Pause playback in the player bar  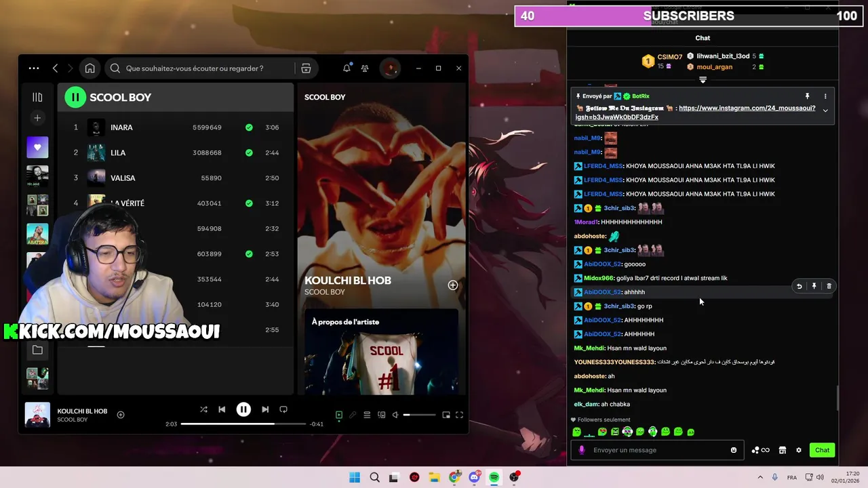[243, 409]
